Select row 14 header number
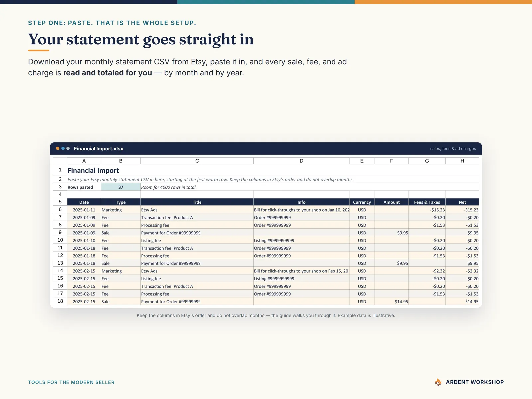This screenshot has height=399, width=532. click(x=60, y=270)
